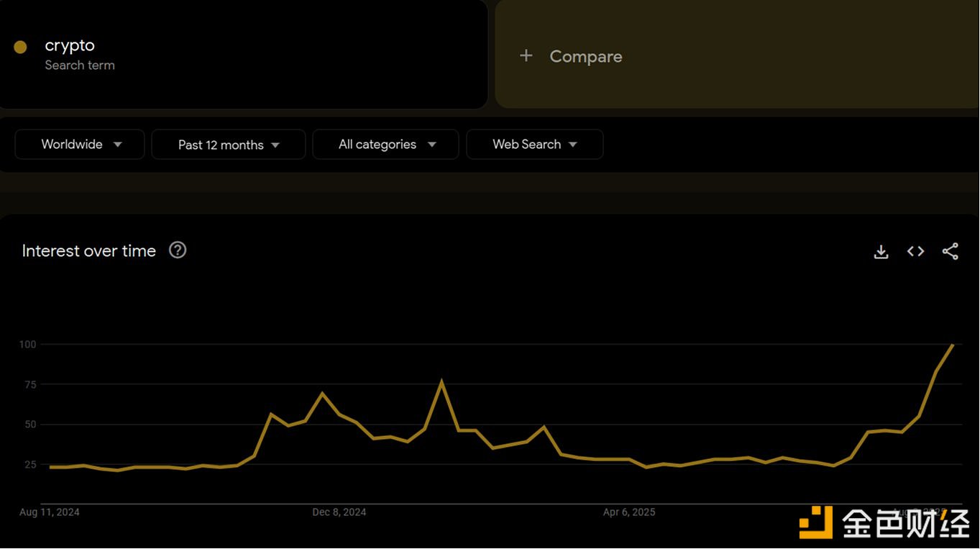The height and width of the screenshot is (549, 980).
Task: Click the 100 label on y-axis
Action: click(27, 345)
